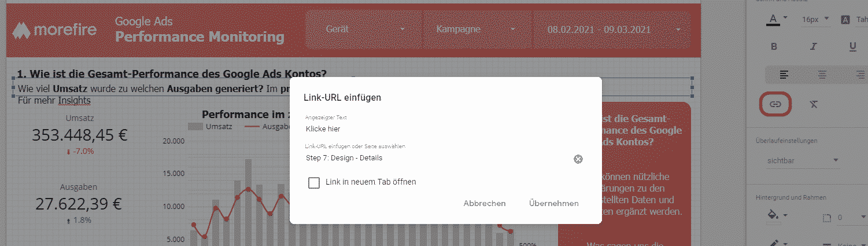Click the clear formatting icon

[814, 104]
